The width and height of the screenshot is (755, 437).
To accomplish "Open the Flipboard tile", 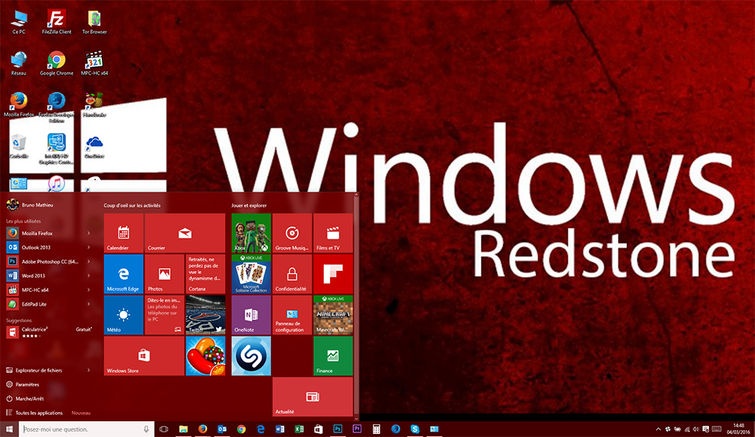I will coord(333,274).
